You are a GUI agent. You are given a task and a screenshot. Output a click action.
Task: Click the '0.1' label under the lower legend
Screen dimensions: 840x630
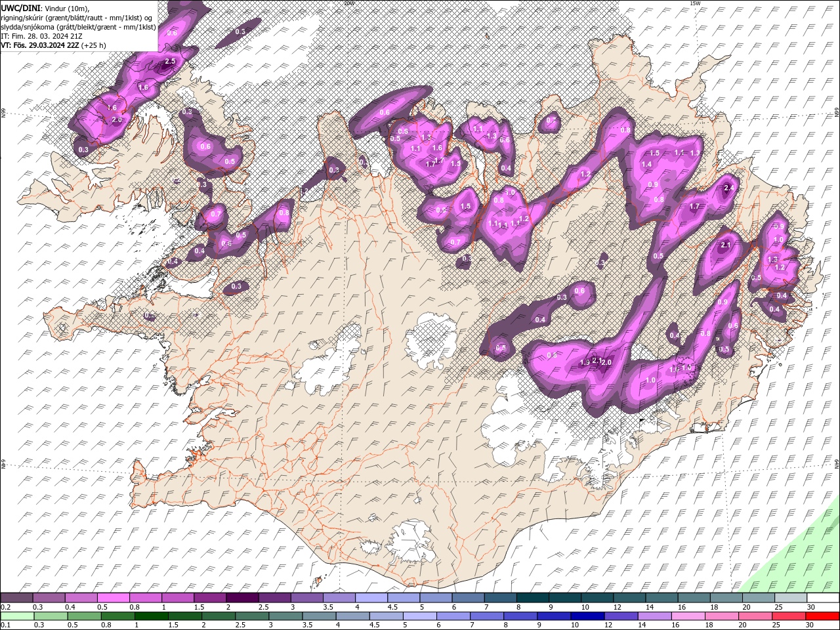pos(5,625)
